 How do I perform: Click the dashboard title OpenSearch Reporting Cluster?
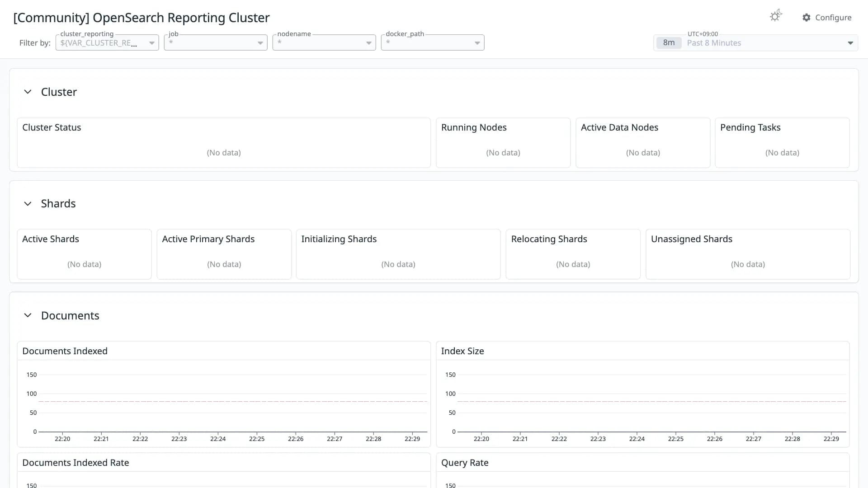(141, 18)
